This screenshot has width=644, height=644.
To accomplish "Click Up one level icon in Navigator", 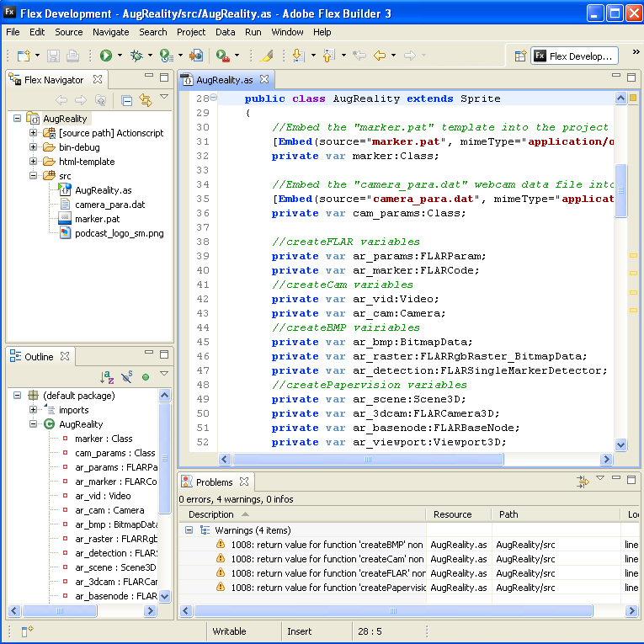I will tap(100, 100).
